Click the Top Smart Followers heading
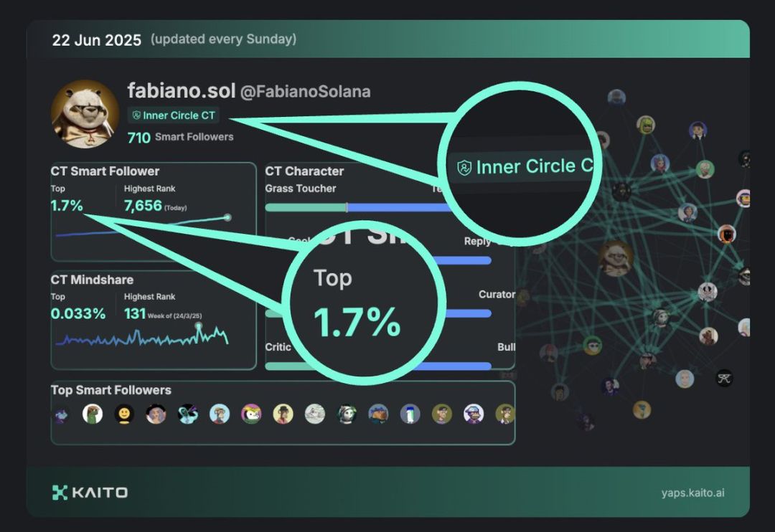Screen dimensions: 775x532 point(111,390)
